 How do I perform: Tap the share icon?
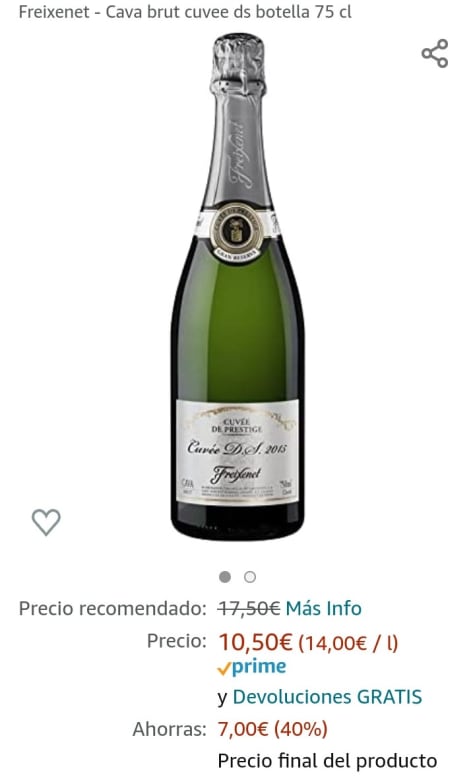click(x=434, y=54)
